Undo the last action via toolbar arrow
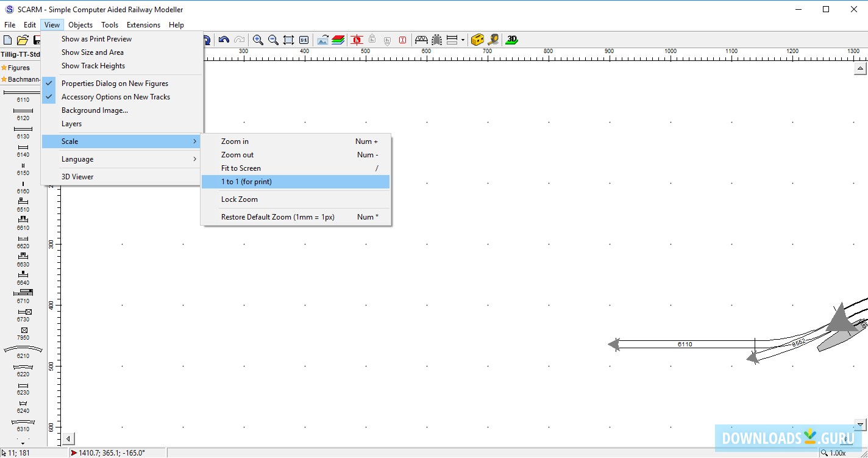Viewport: 868px width, 458px height. click(224, 40)
